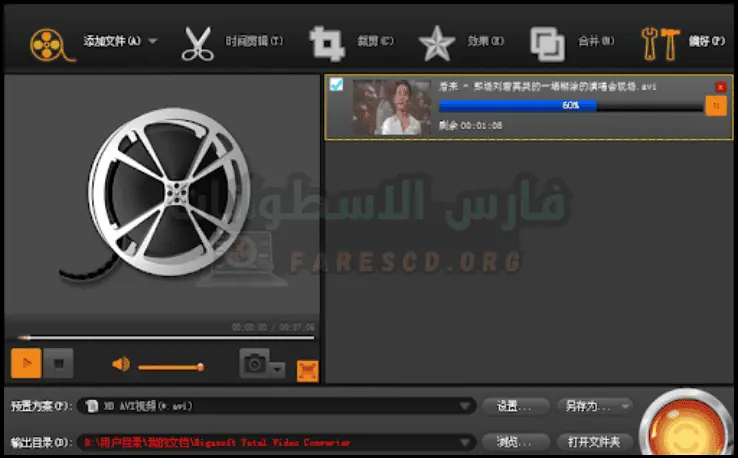Click the preview seek bar
Screen dimensions: 738x458
tap(166, 337)
